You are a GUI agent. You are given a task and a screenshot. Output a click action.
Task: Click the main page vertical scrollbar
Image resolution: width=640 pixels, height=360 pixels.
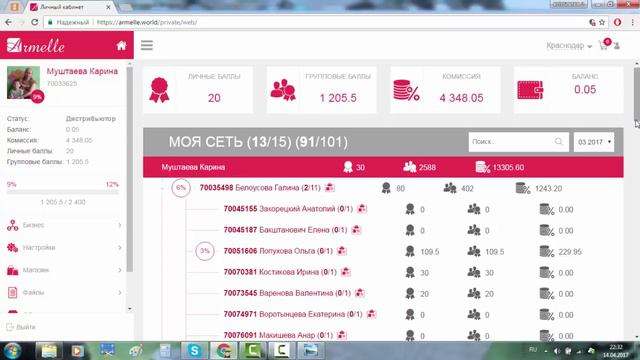(637, 94)
